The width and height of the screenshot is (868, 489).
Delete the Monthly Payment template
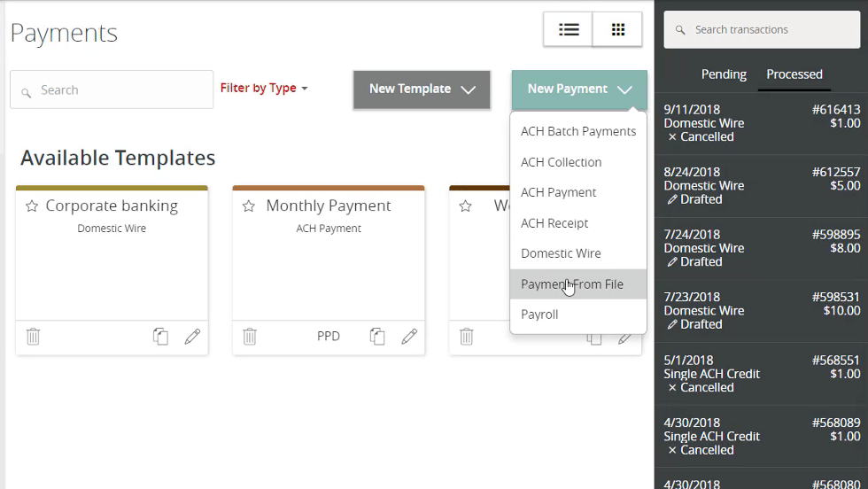point(250,337)
